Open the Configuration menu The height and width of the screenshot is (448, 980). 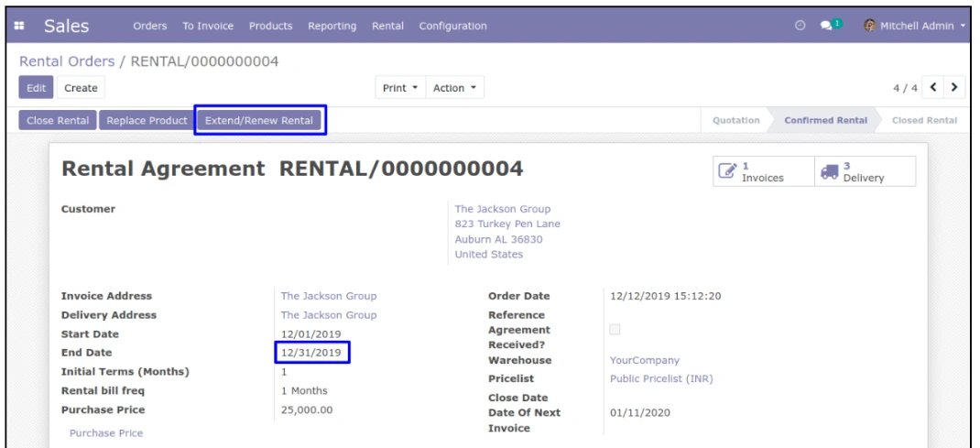[x=452, y=26]
